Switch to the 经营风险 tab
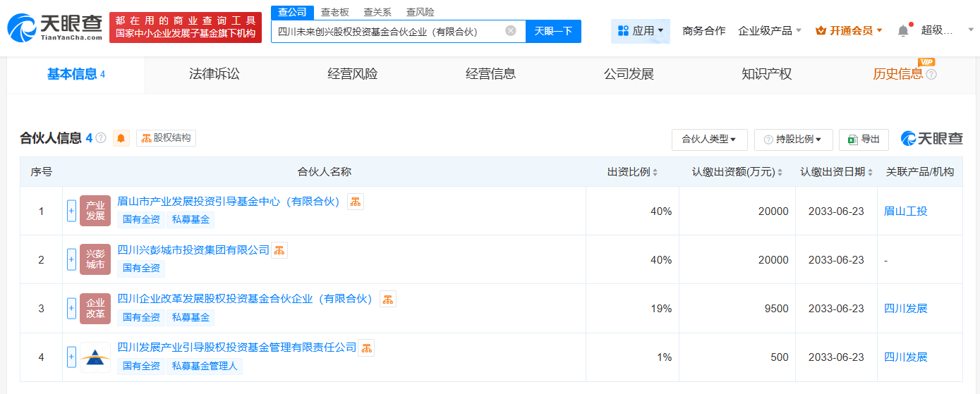The image size is (980, 394). pyautogui.click(x=353, y=74)
